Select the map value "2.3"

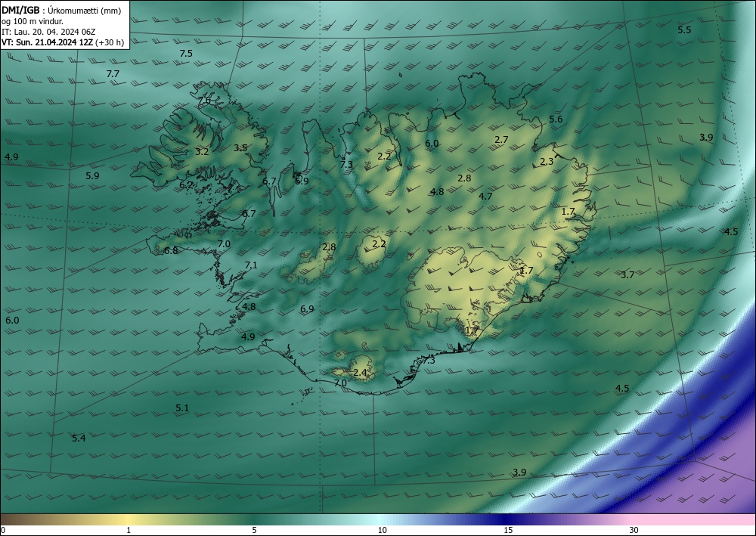547,162
